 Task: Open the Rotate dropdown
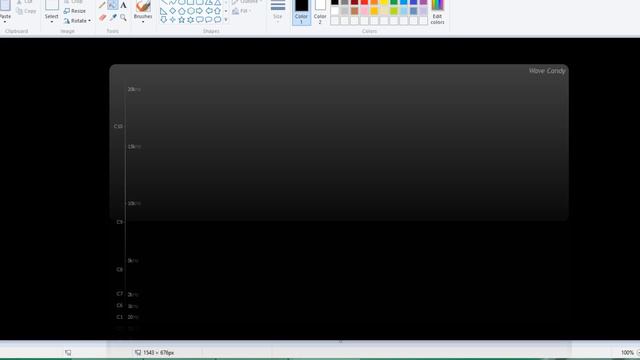[x=78, y=20]
